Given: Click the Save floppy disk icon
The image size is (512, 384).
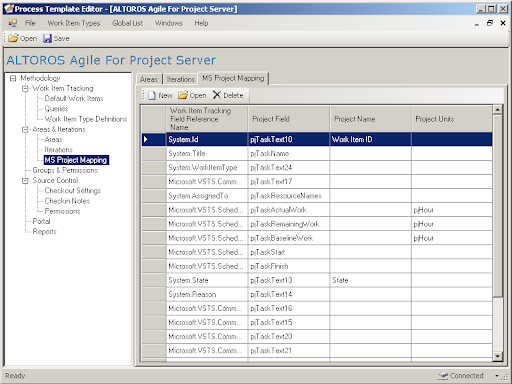Looking at the screenshot, I should (47, 38).
